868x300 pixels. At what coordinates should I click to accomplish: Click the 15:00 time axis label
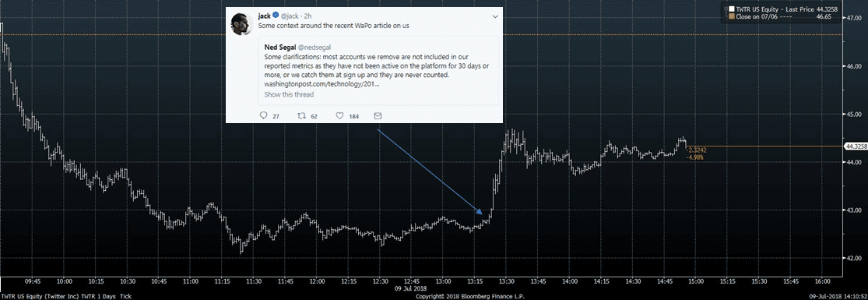coord(696,282)
